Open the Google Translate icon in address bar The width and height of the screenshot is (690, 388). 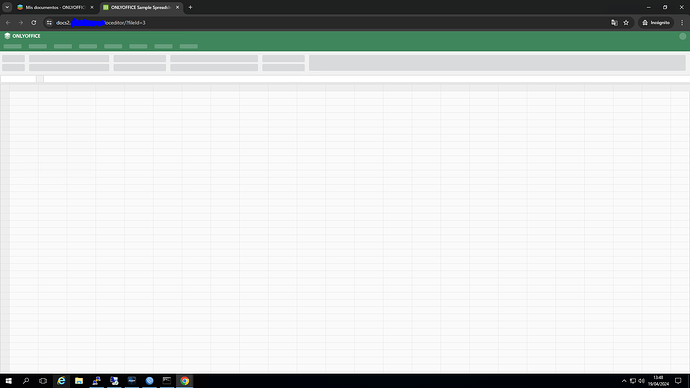614,22
